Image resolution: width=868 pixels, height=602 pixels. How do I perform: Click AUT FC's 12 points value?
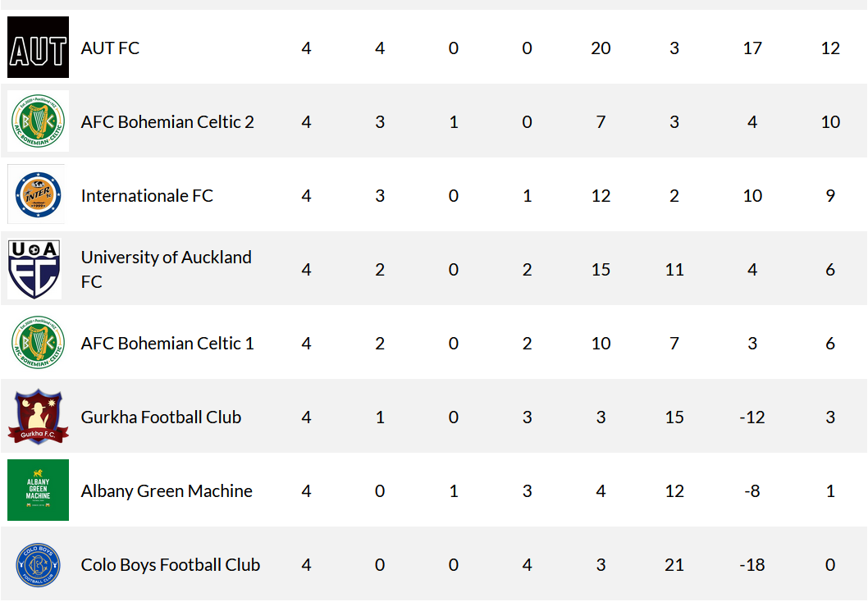coord(830,48)
